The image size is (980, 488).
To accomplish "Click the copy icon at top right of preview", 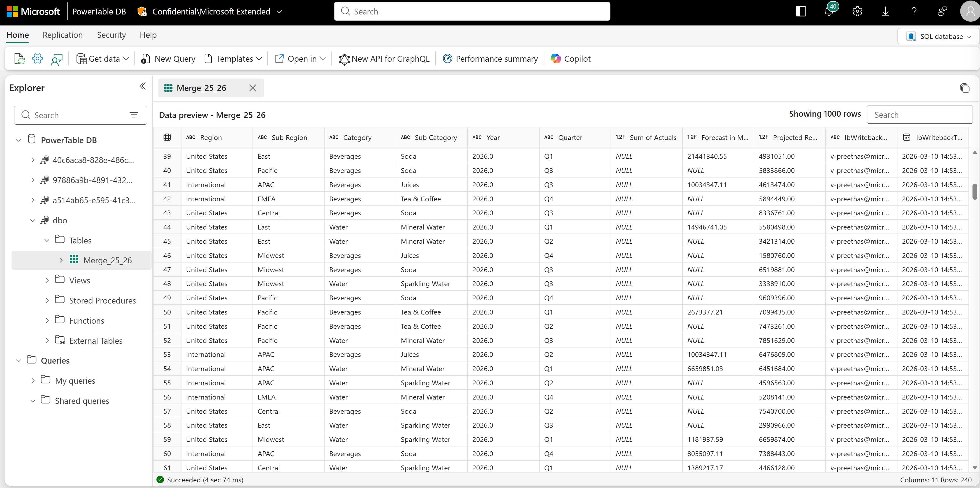I will [964, 88].
